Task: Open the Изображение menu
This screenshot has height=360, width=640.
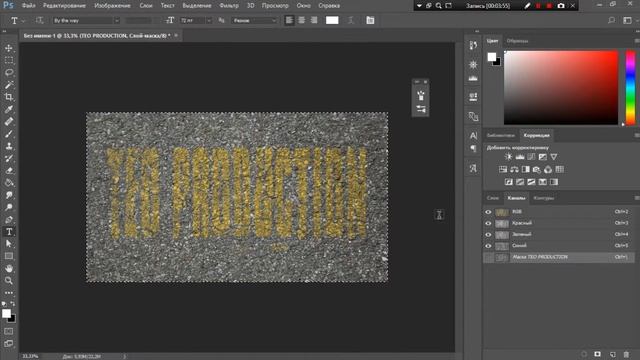Action: [112, 6]
